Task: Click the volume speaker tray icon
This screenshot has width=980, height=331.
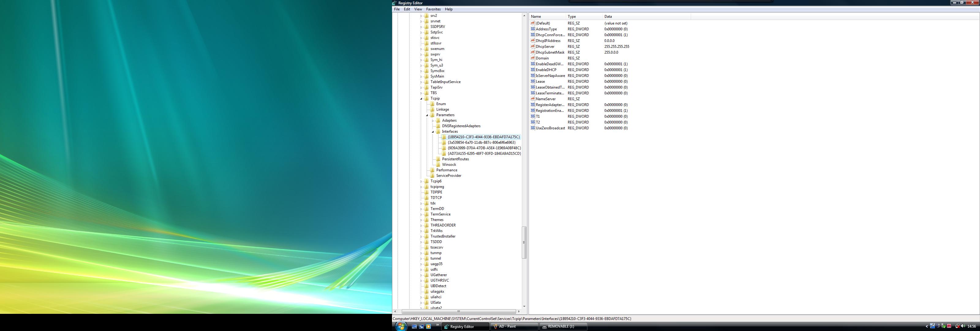Action: (963, 326)
